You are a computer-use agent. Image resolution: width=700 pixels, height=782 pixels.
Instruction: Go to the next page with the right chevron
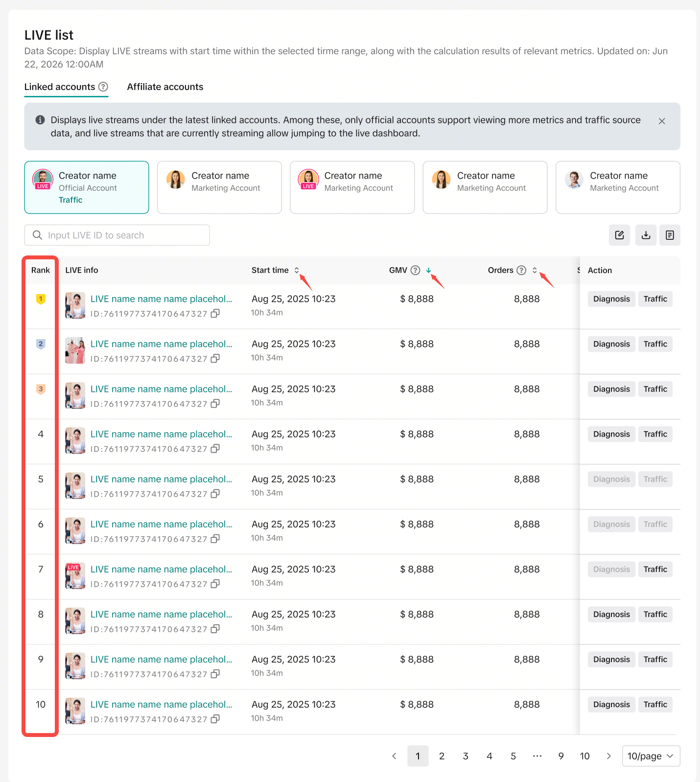[608, 756]
